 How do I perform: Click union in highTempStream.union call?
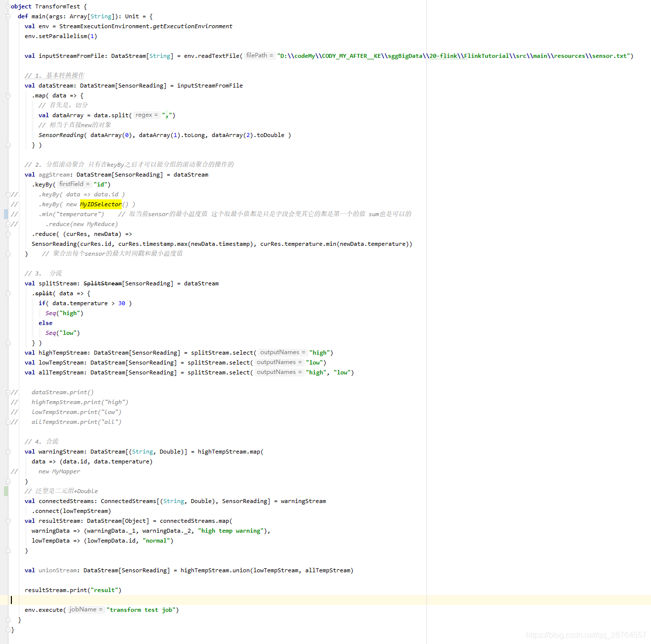click(x=241, y=570)
